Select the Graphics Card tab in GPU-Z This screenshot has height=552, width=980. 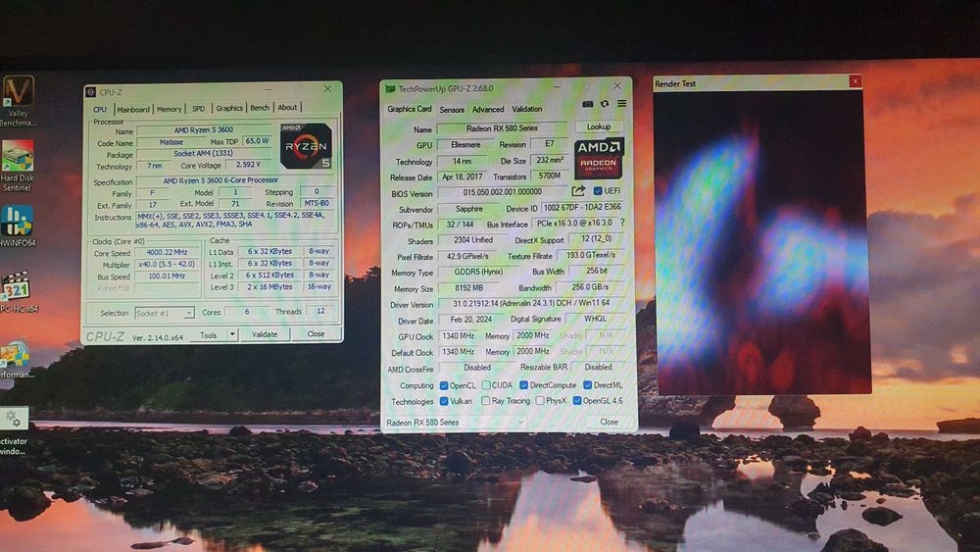point(410,109)
